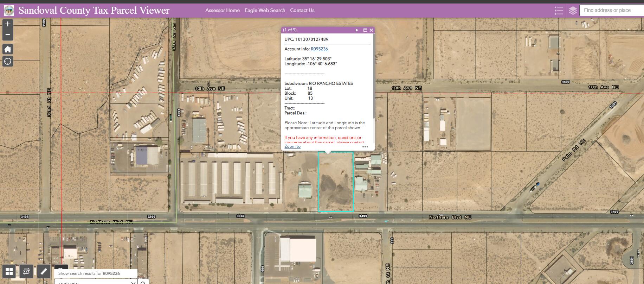Click the highlighted cyan parcel on the map
The height and width of the screenshot is (284, 644).
tap(336, 182)
